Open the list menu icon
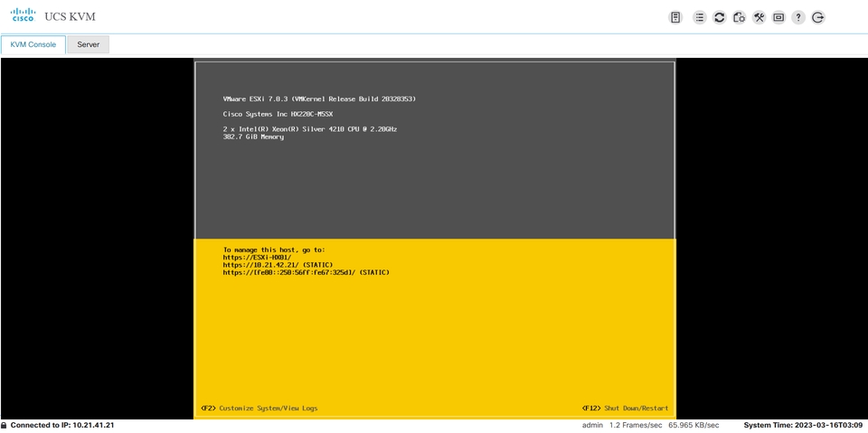 [x=700, y=17]
